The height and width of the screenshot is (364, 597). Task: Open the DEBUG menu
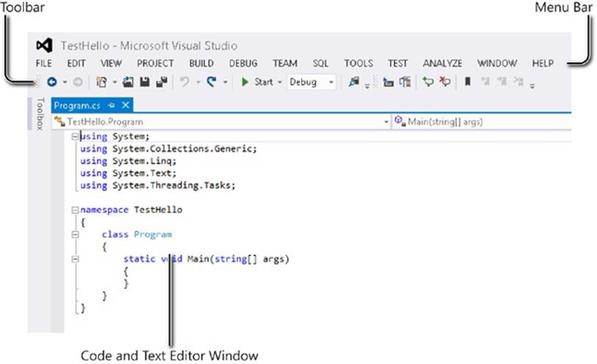[243, 63]
